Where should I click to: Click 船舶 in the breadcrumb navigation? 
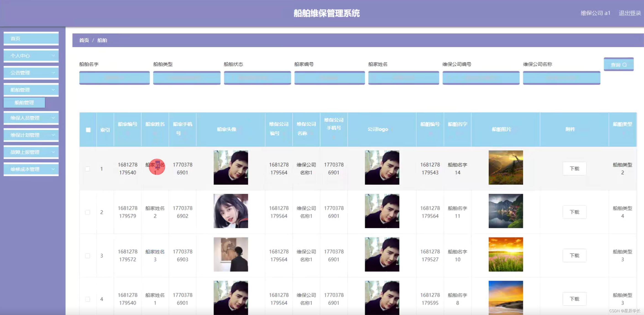click(x=102, y=40)
